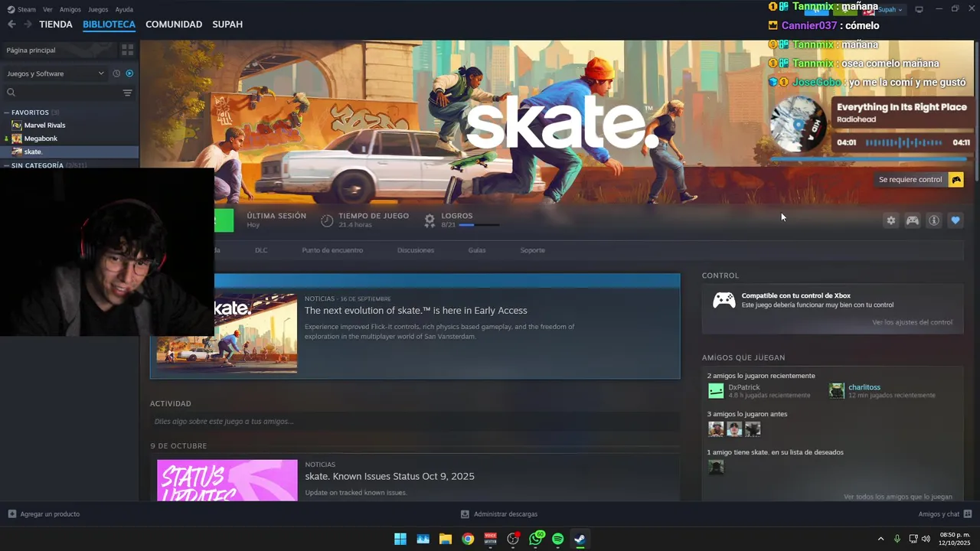The height and width of the screenshot is (551, 980).
Task: Open the Steam menu
Action: tap(22, 9)
